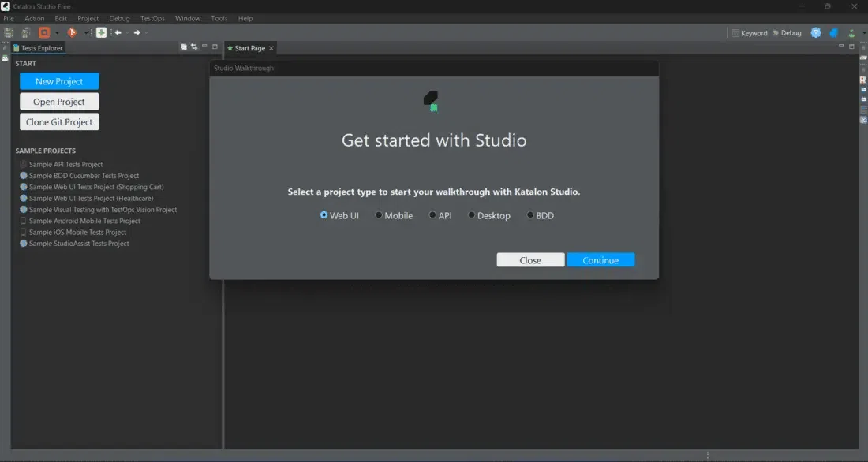
Task: Open the TestOps menu
Action: tap(152, 18)
